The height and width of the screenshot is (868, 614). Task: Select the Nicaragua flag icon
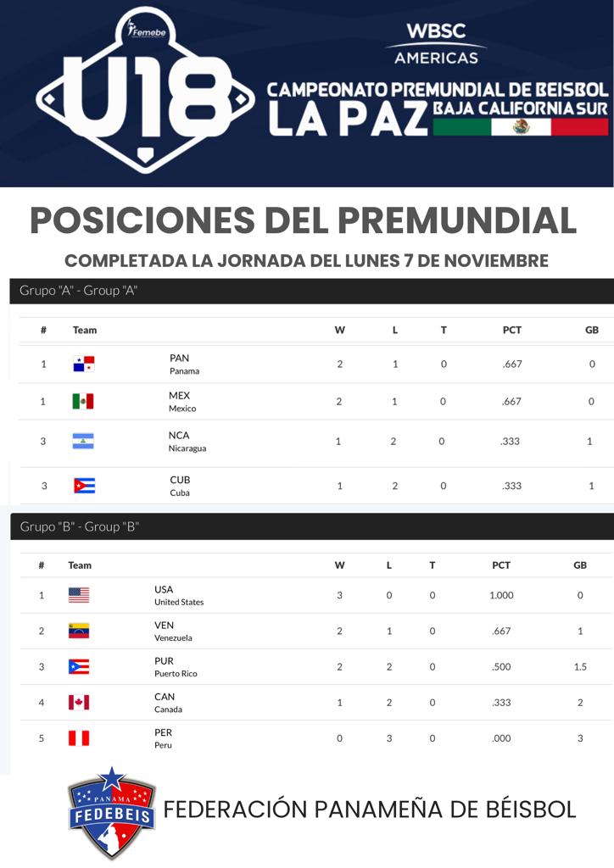coord(83,441)
